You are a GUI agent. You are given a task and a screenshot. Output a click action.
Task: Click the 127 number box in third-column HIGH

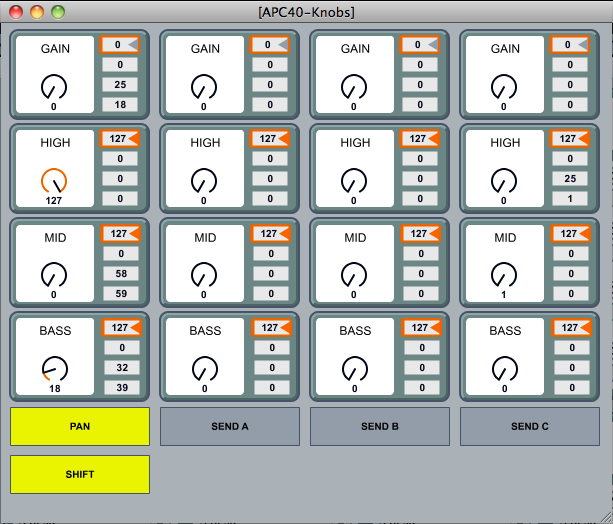419,139
